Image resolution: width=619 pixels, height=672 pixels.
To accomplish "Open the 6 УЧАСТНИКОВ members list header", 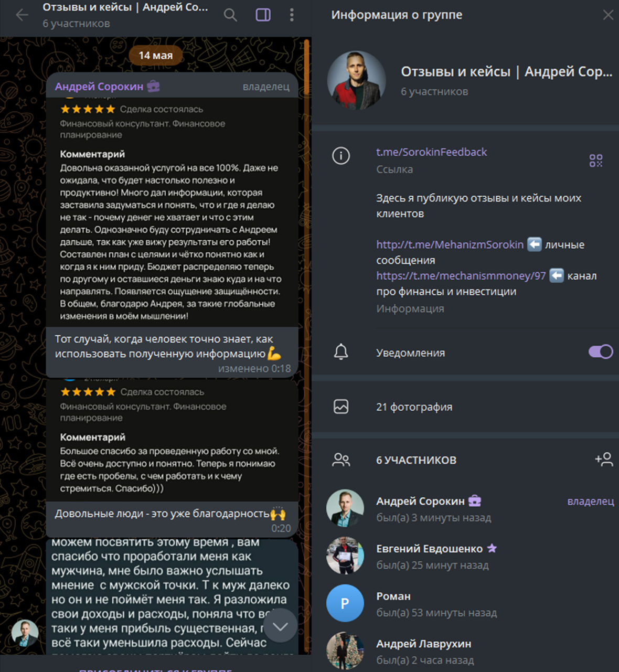I will pyautogui.click(x=416, y=460).
